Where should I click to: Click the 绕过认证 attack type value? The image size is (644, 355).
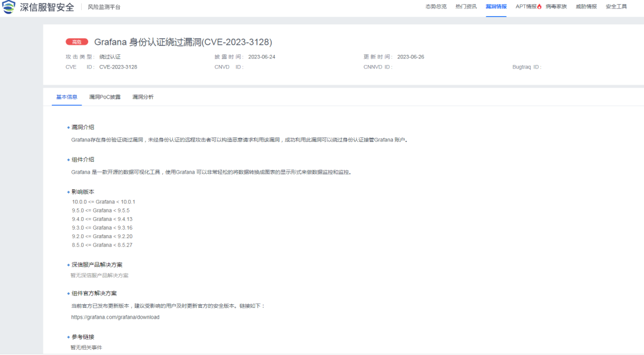click(110, 57)
